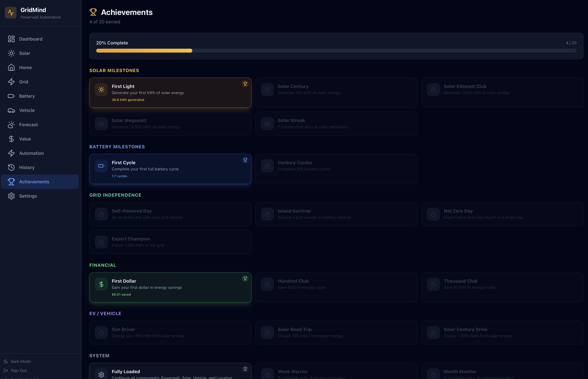Click the GridMind pulse logo icon

(x=11, y=13)
